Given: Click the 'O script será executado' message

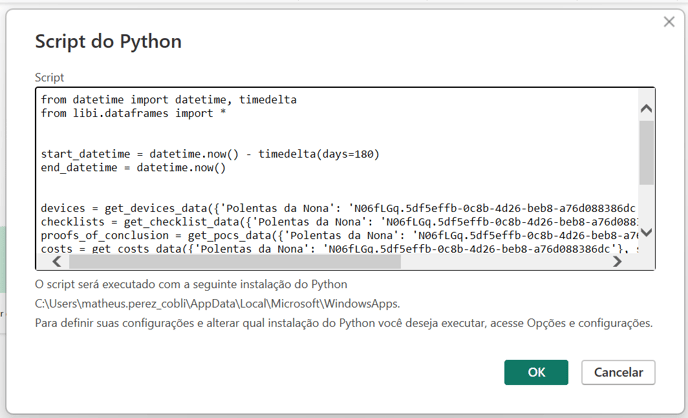Looking at the screenshot, I should (191, 284).
